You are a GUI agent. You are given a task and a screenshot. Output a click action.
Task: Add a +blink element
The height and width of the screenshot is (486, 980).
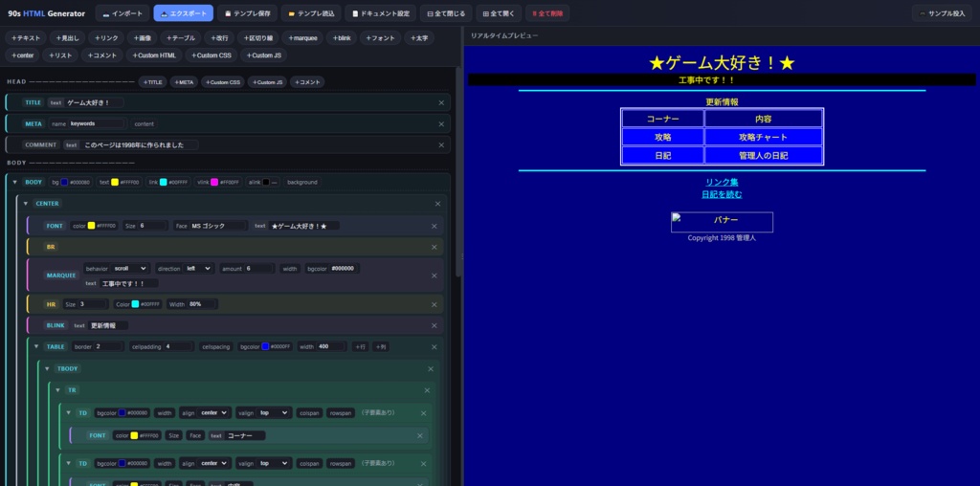click(341, 38)
